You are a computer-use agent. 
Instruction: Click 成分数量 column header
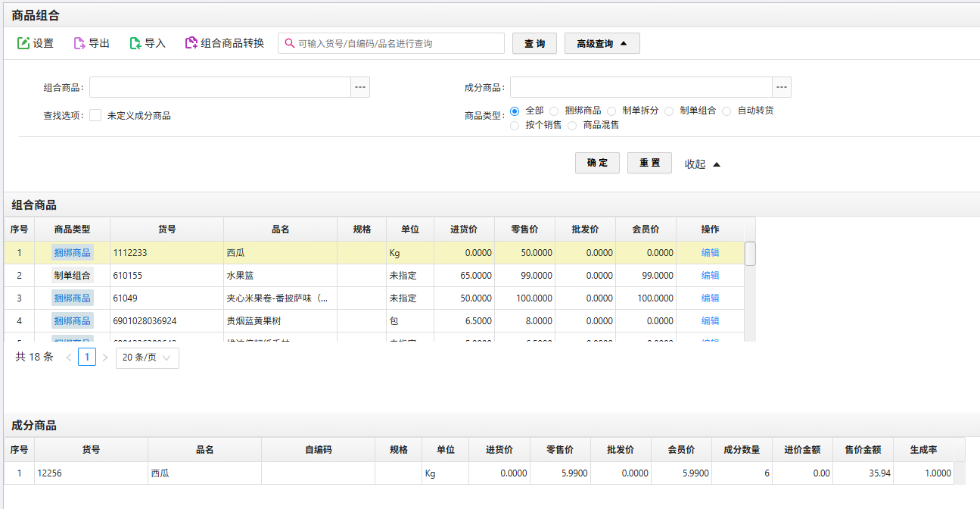[742, 450]
